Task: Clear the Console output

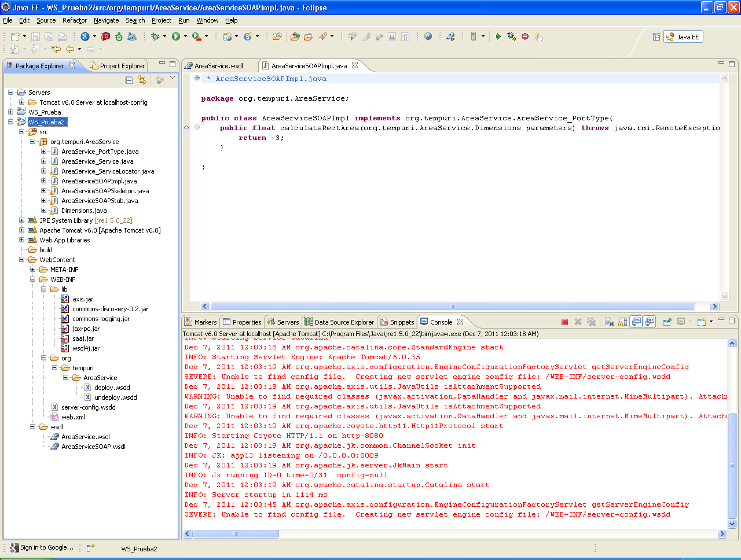Action: coord(609,322)
